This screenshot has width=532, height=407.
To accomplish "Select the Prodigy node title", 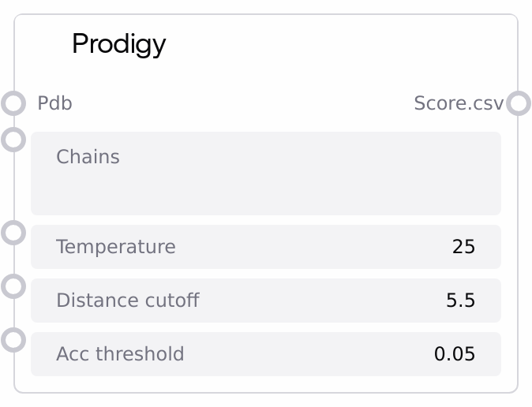I will [118, 44].
